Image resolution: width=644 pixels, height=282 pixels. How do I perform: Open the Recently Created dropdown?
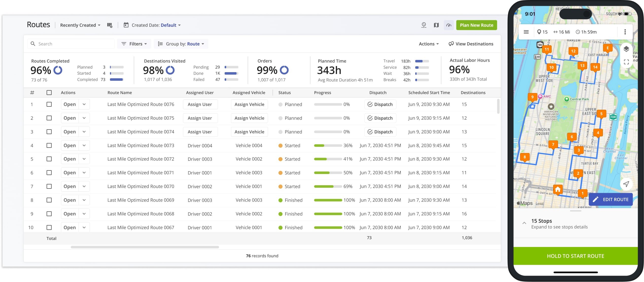coord(80,25)
